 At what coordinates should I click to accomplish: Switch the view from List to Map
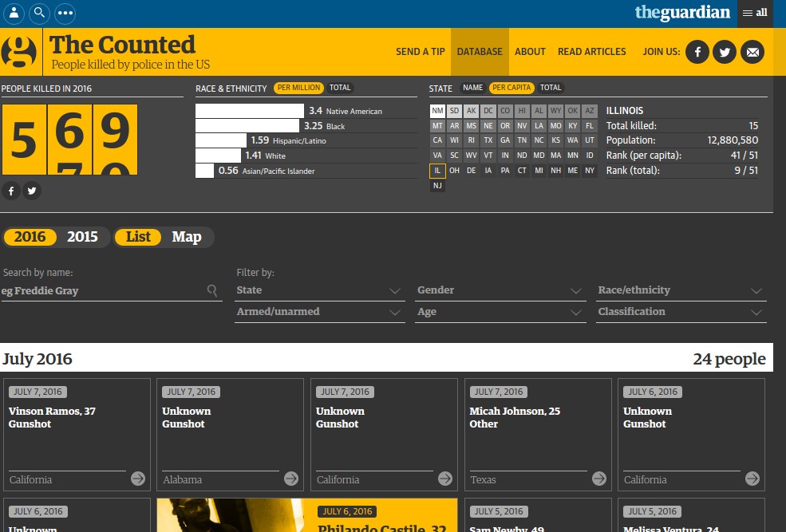coord(187,237)
